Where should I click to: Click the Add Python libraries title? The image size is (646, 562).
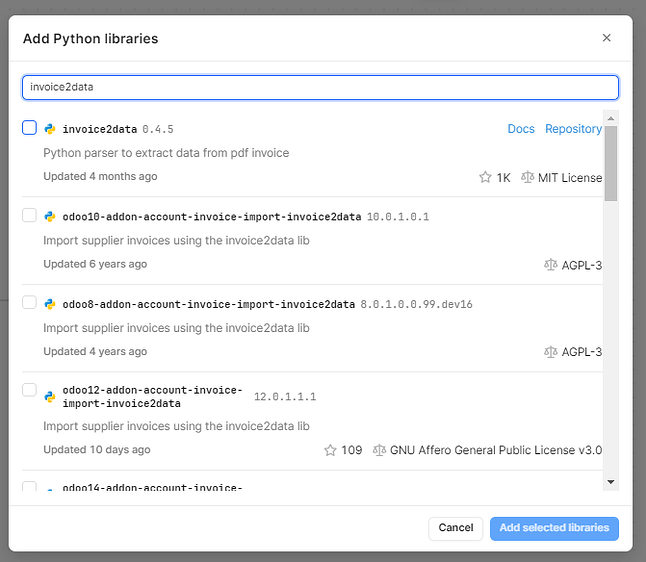pyautogui.click(x=90, y=38)
